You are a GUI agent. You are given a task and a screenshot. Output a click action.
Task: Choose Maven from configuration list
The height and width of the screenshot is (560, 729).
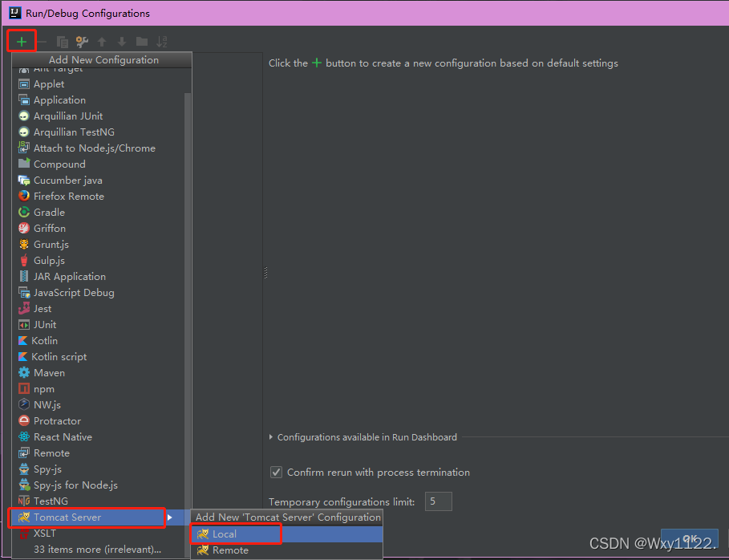(x=98, y=373)
